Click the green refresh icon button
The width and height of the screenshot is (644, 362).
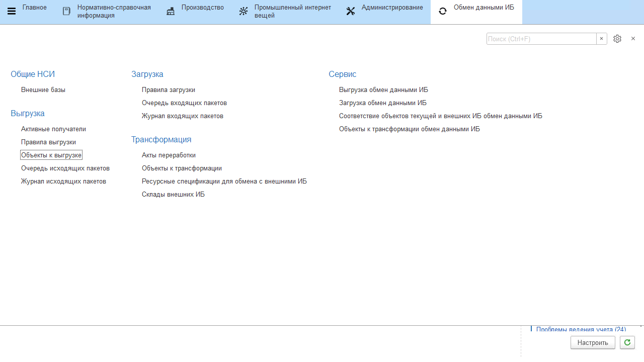pyautogui.click(x=627, y=342)
